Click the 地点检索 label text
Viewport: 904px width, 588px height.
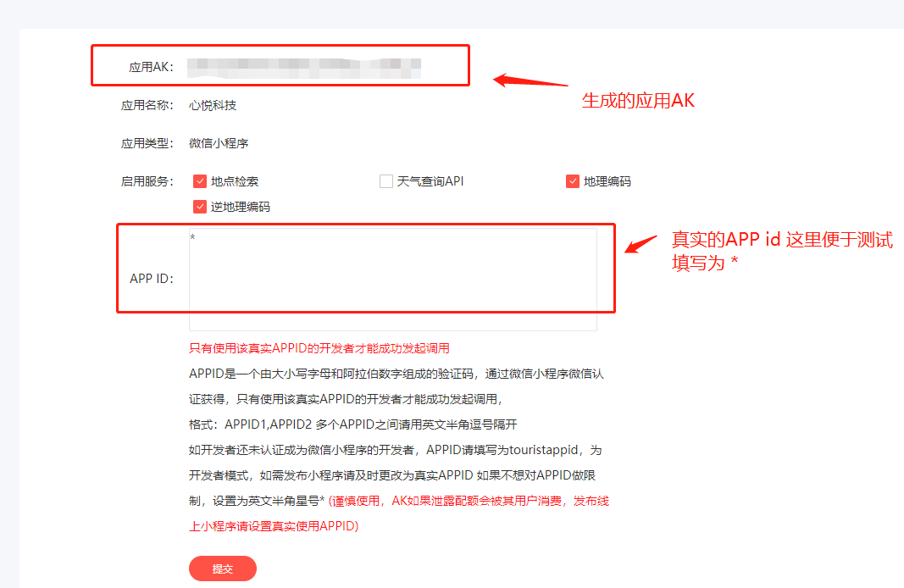[x=235, y=181]
